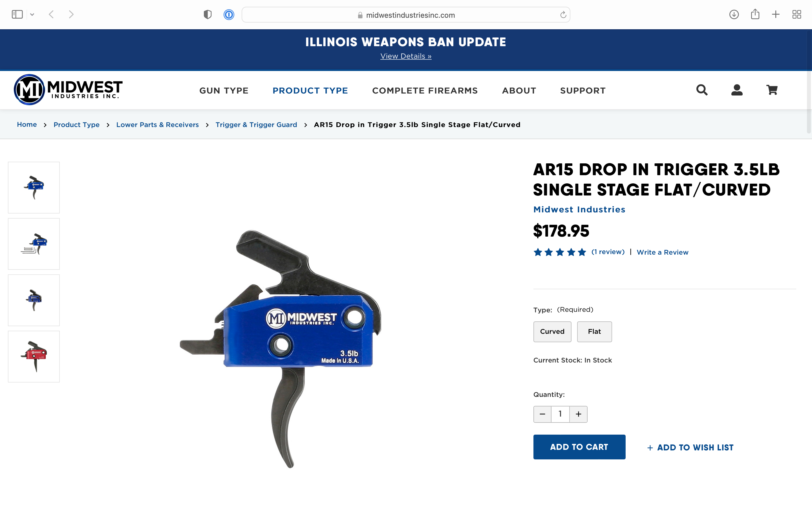Increase quantity with the plus button

579,414
